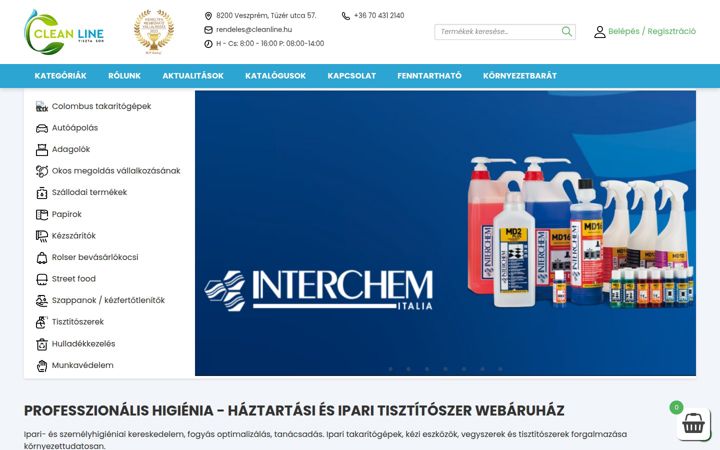Click the Rolser bevásárlókocsi bag icon
Screen dimensions: 720x450
(x=42, y=258)
